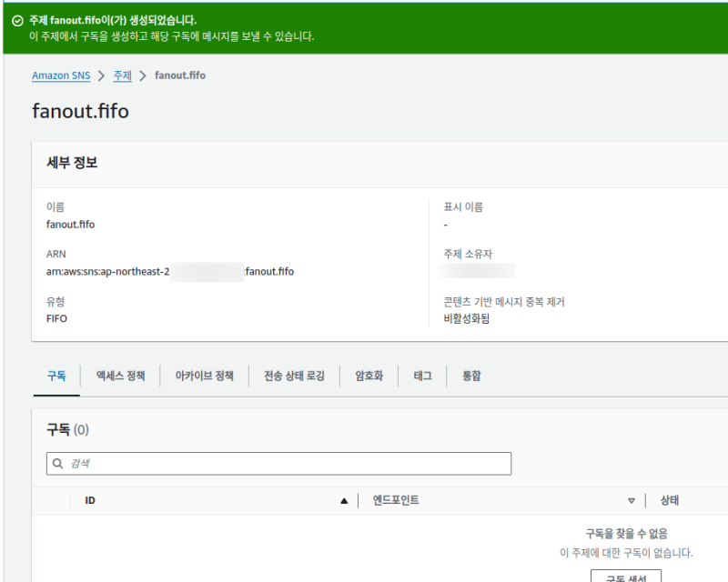
Task: Click the 구독을 찾을 수 없음 message
Action: (x=626, y=534)
